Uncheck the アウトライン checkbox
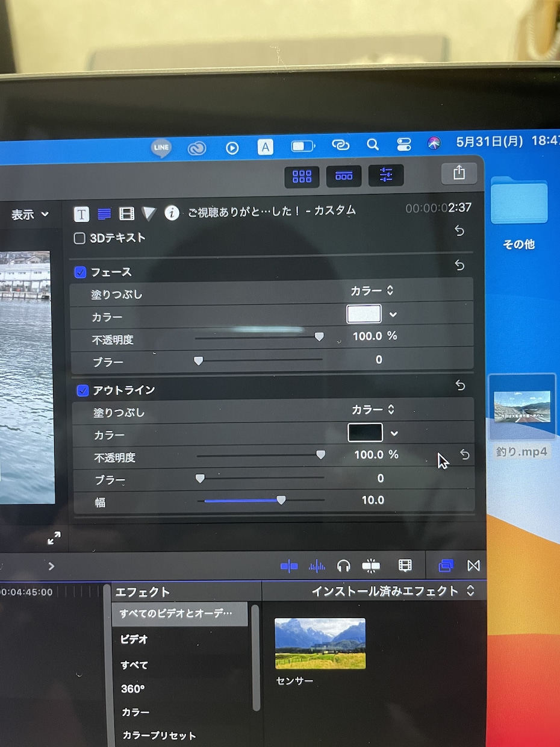Viewport: 560px width, 747px height. (x=83, y=390)
